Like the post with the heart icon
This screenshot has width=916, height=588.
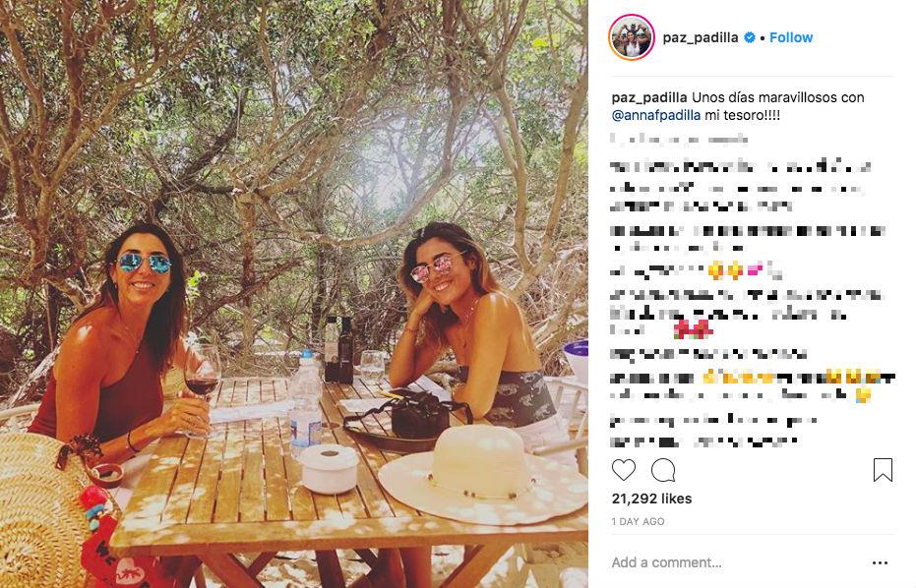pos(624,469)
